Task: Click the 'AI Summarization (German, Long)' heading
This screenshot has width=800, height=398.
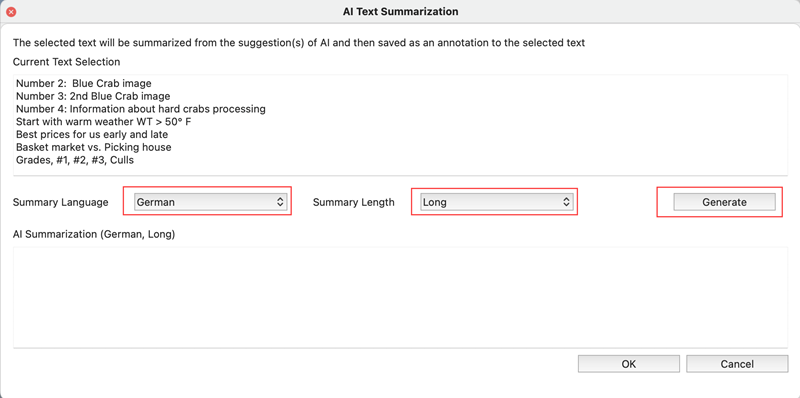Action: [94, 235]
